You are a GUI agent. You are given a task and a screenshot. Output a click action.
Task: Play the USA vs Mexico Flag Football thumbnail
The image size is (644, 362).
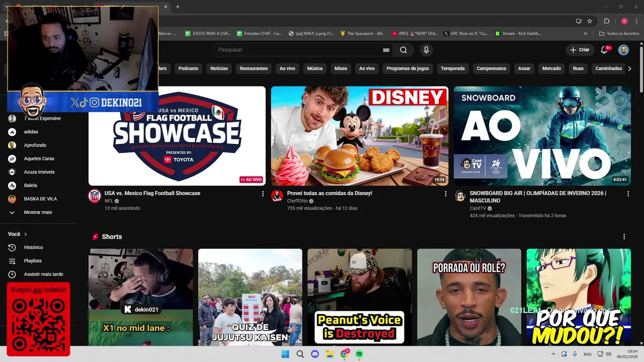(177, 136)
